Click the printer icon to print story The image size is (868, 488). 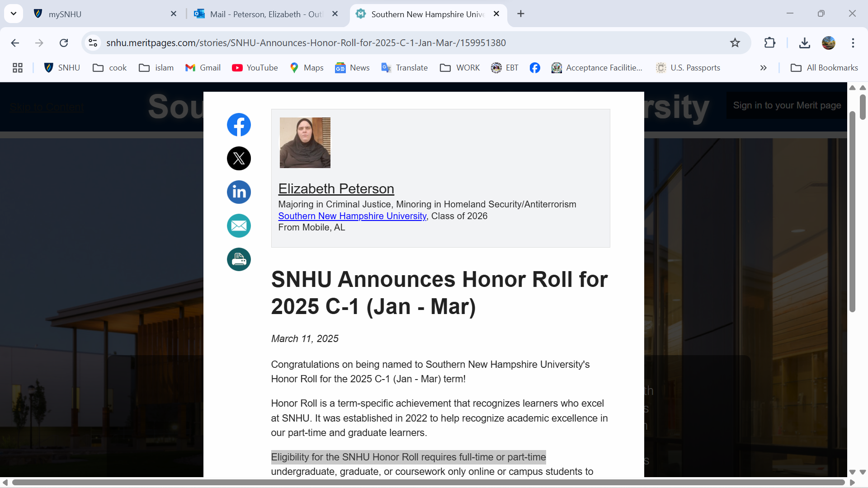pyautogui.click(x=239, y=259)
